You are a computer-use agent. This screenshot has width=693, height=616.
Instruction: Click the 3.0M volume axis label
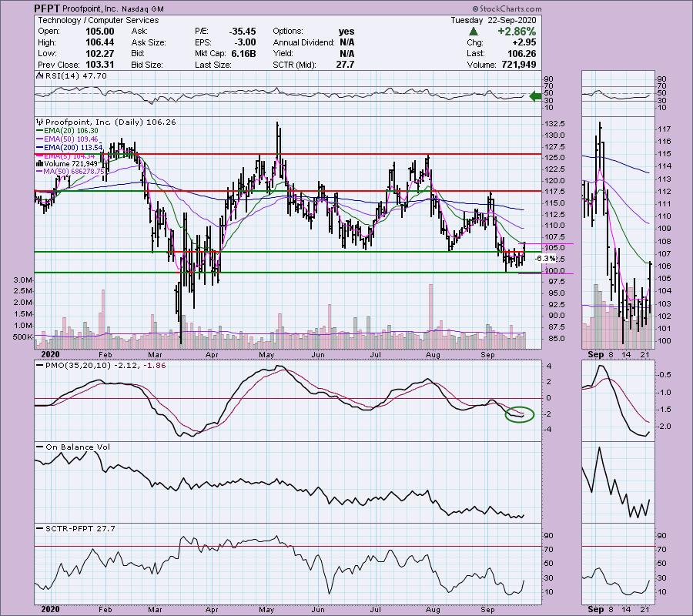point(22,280)
